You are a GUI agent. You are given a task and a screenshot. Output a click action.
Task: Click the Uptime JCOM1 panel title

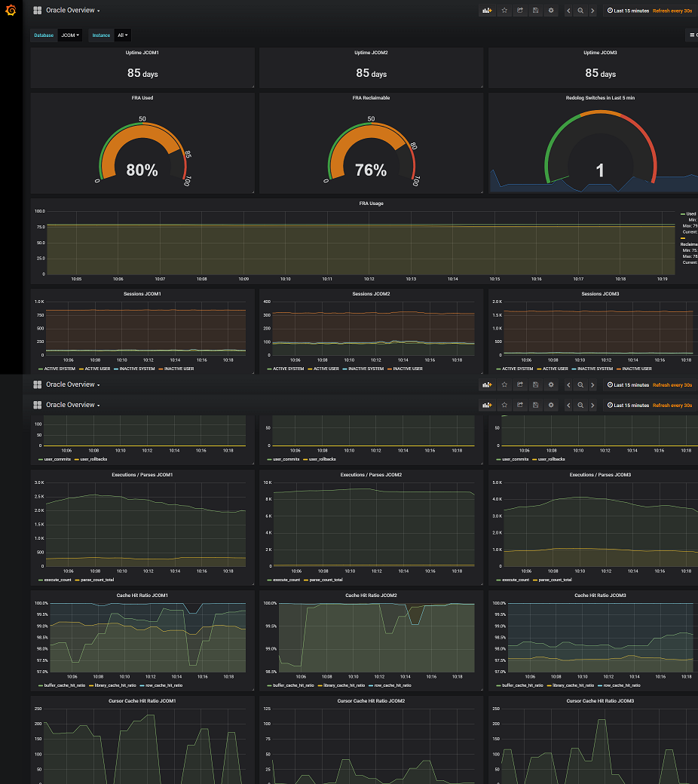coord(142,53)
